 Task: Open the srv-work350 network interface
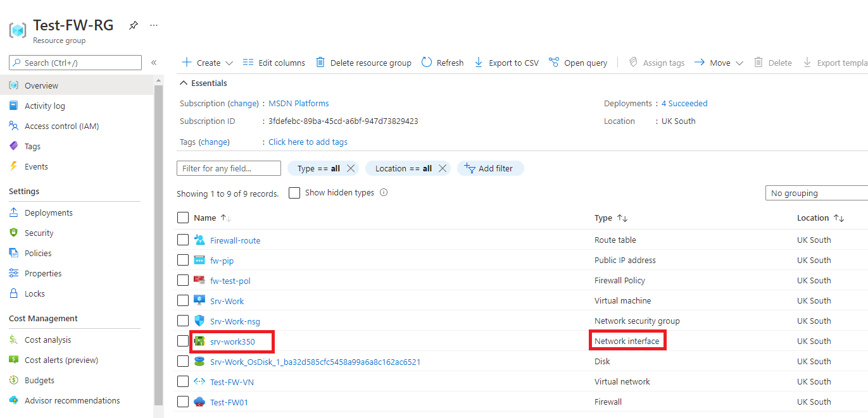(x=232, y=341)
